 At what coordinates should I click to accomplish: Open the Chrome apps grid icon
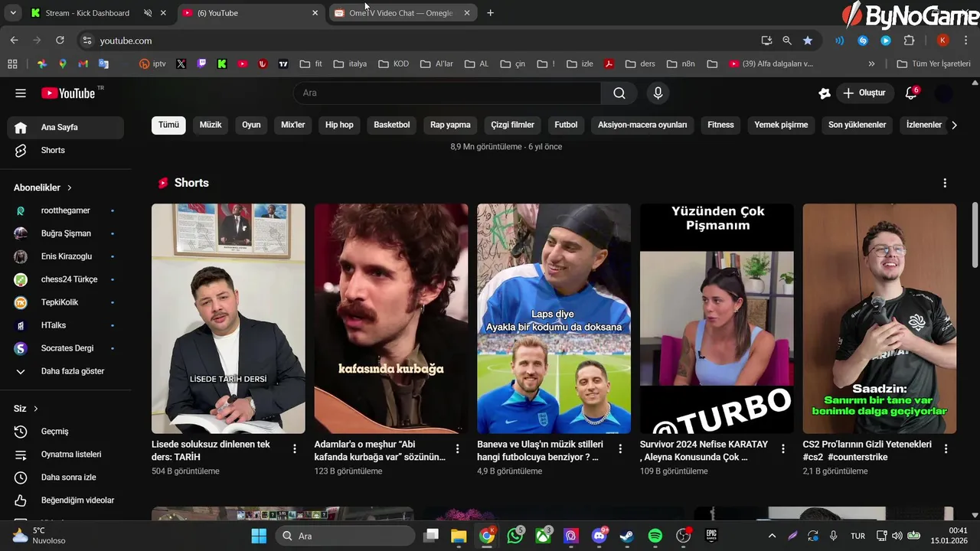click(12, 64)
